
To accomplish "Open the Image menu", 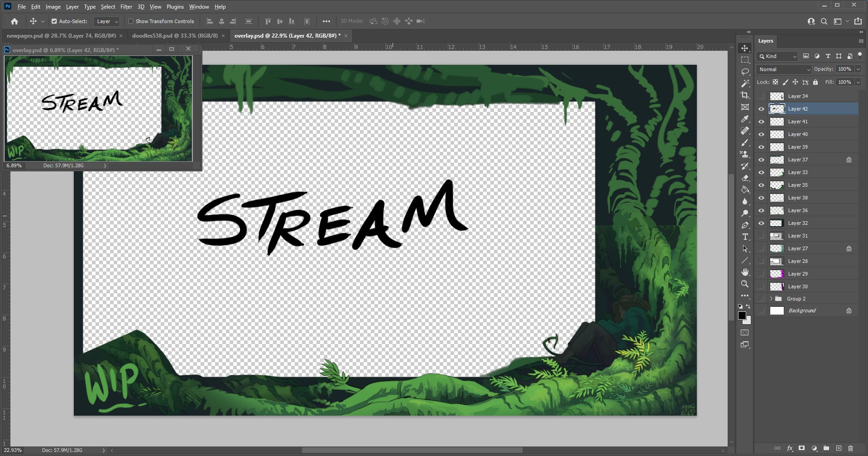I will pyautogui.click(x=53, y=7).
